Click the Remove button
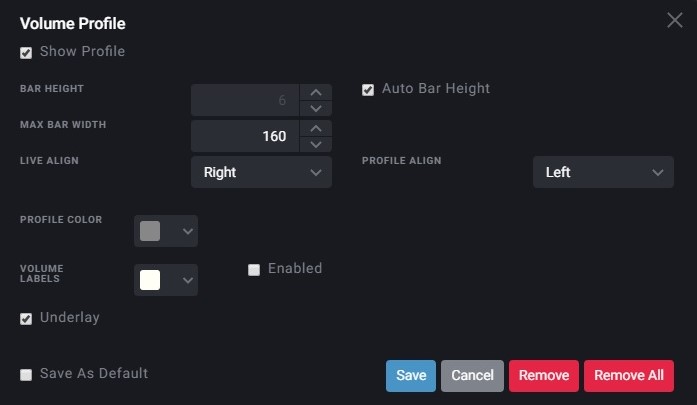Image resolution: width=697 pixels, height=405 pixels. pyautogui.click(x=544, y=376)
